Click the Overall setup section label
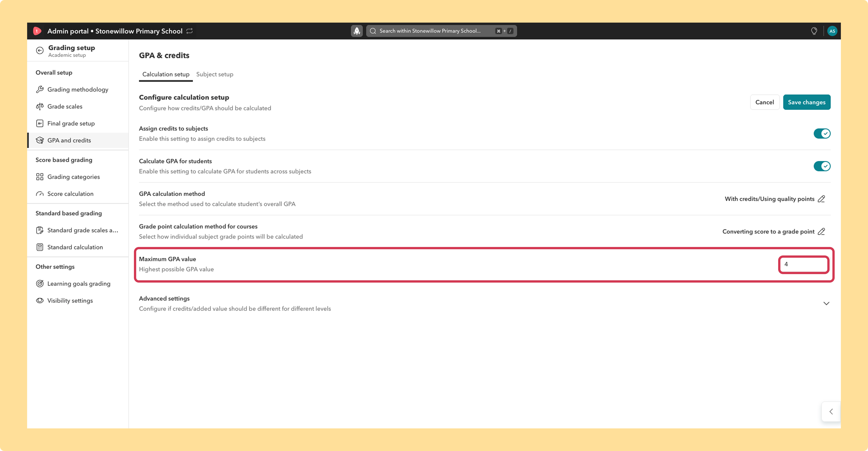This screenshot has height=451, width=868. coord(54,72)
